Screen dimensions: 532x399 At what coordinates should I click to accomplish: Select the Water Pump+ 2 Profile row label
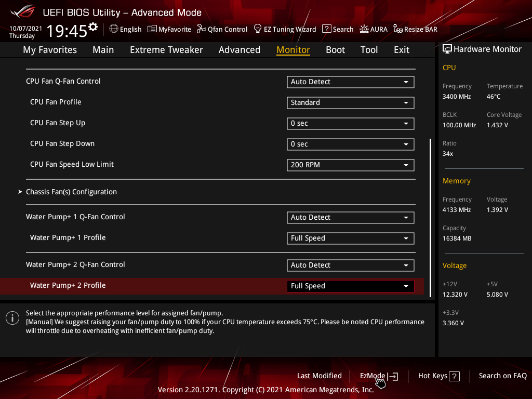point(68,285)
